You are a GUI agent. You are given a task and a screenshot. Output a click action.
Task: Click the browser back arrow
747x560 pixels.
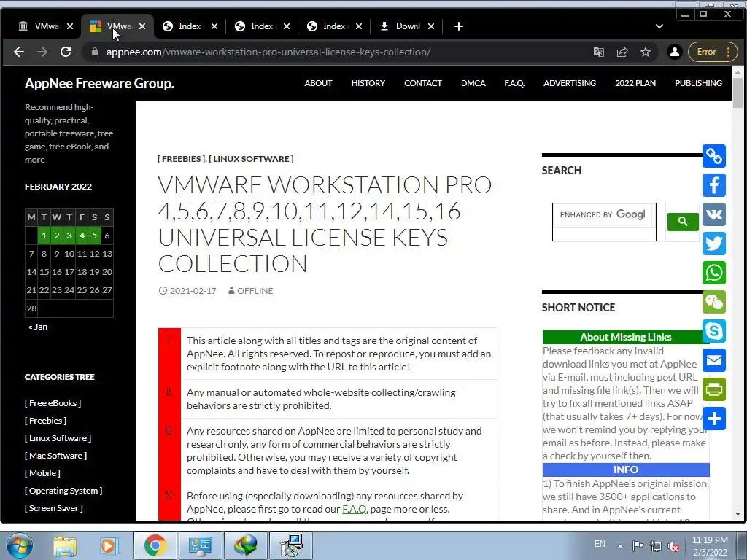18,52
